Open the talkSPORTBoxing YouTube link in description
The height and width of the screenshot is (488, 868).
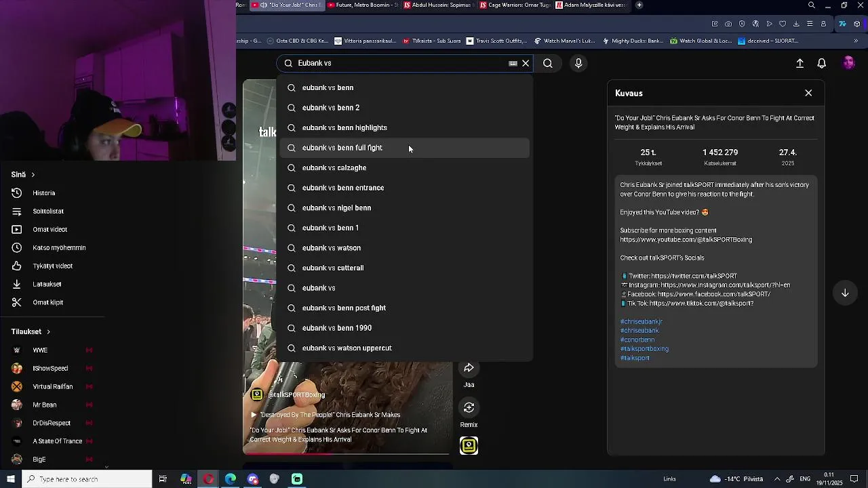[x=686, y=239]
